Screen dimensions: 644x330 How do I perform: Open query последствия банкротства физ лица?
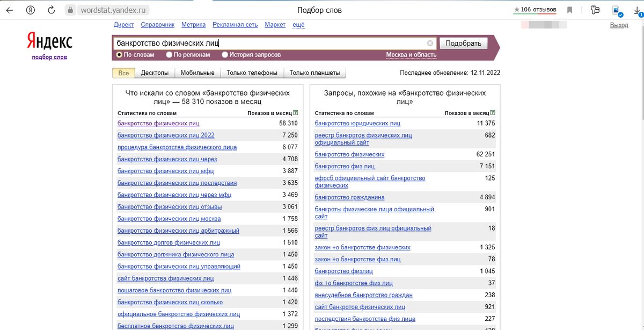(365, 319)
